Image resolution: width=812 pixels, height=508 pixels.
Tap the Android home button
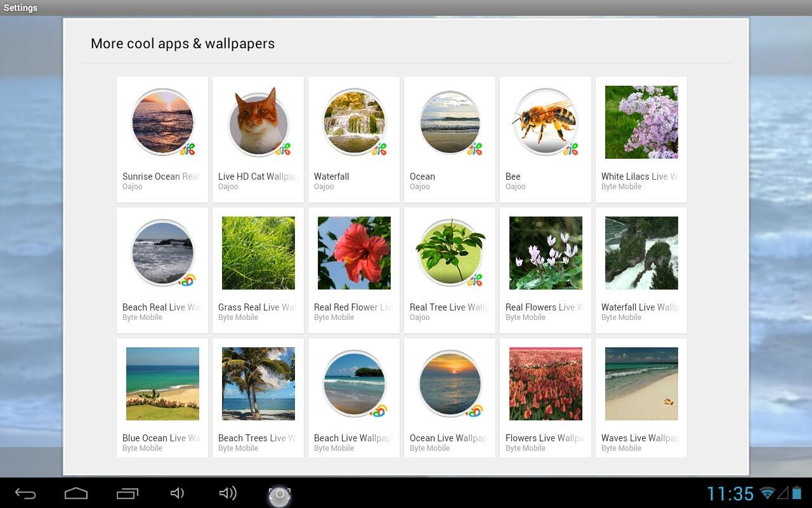[x=76, y=493]
